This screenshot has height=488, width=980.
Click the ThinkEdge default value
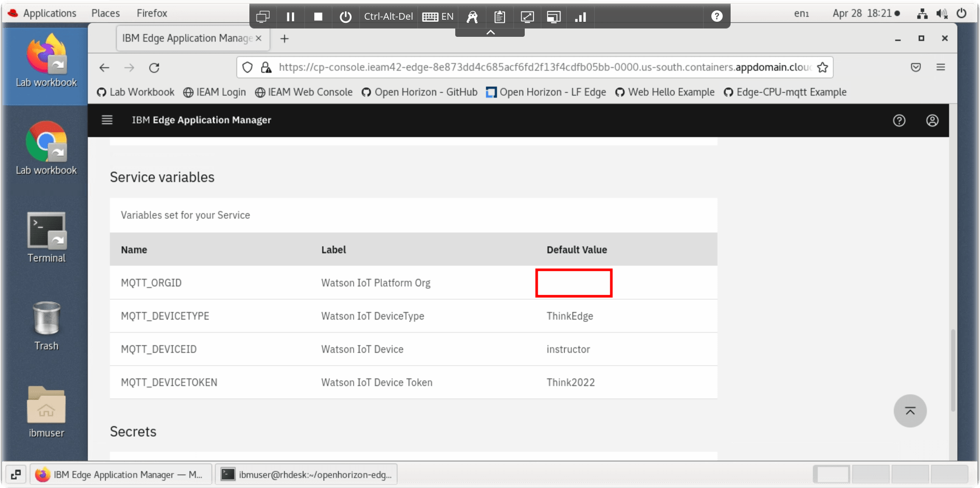[570, 316]
